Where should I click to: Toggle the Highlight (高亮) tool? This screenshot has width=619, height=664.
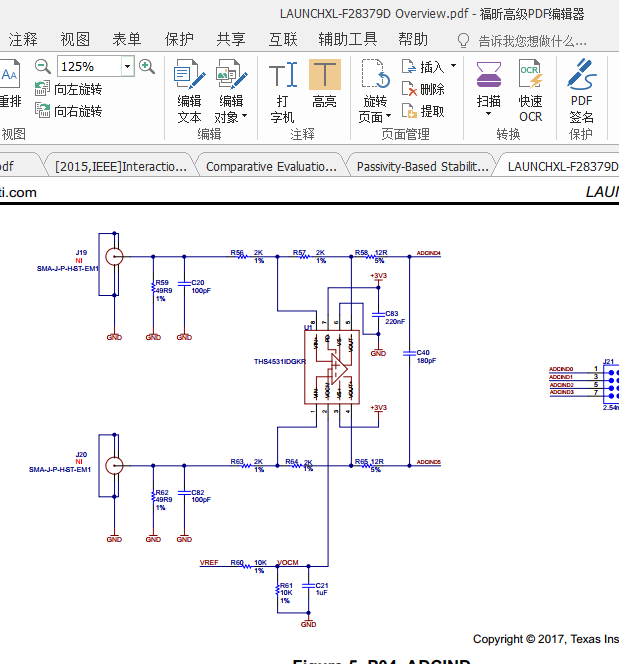coord(324,84)
